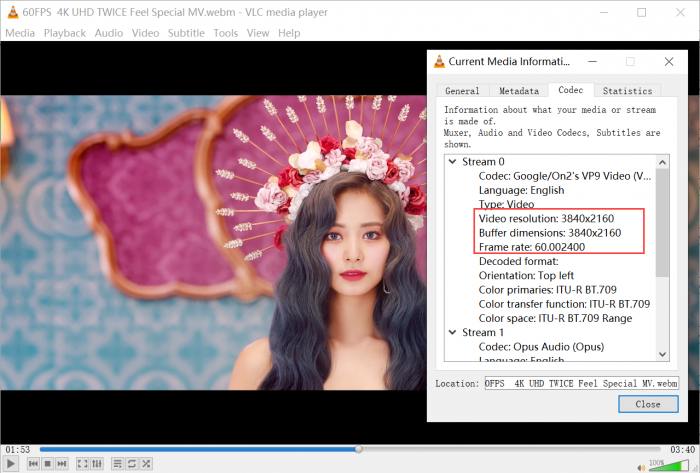Select Color transfer function row
The image size is (700, 473).
coord(564,304)
